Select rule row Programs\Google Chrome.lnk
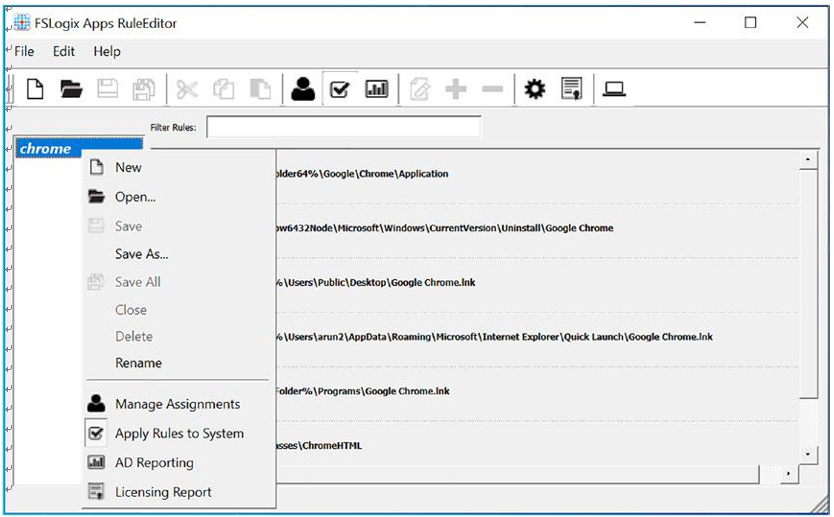834x517 pixels. (537, 391)
